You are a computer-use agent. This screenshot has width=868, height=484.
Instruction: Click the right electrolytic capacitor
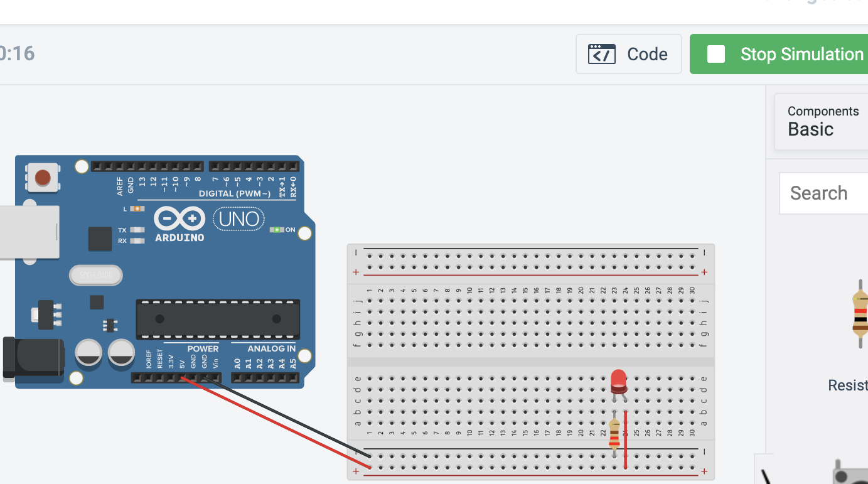tap(121, 353)
